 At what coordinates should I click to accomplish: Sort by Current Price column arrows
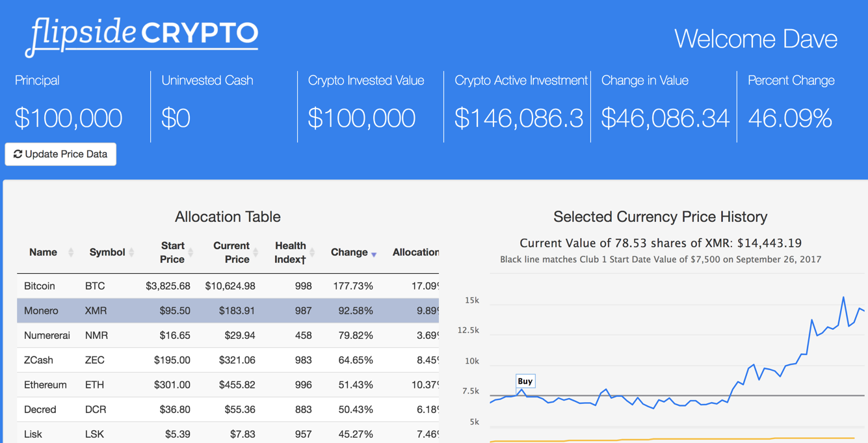pyautogui.click(x=256, y=252)
